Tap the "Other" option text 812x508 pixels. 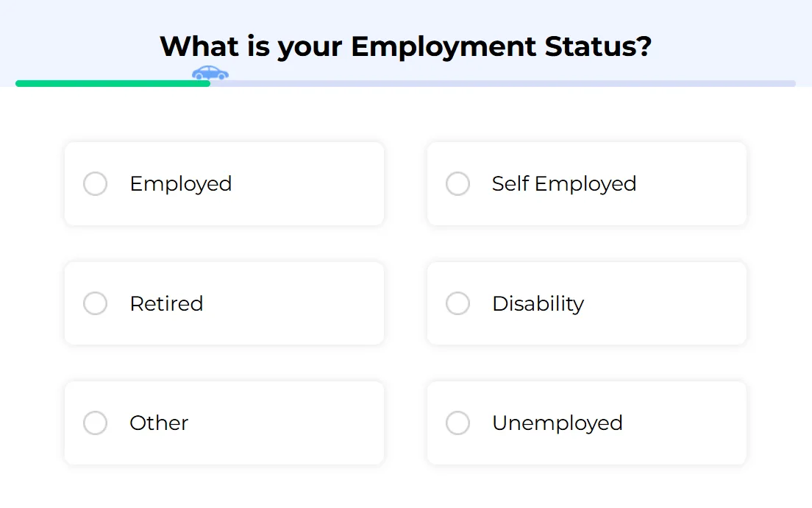(x=159, y=423)
